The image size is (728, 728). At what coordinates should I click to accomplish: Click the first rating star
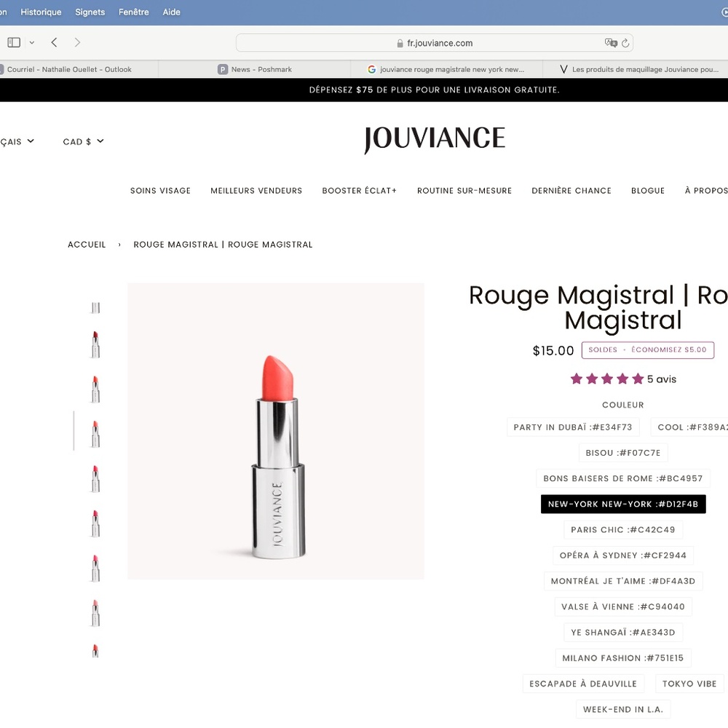coord(577,379)
